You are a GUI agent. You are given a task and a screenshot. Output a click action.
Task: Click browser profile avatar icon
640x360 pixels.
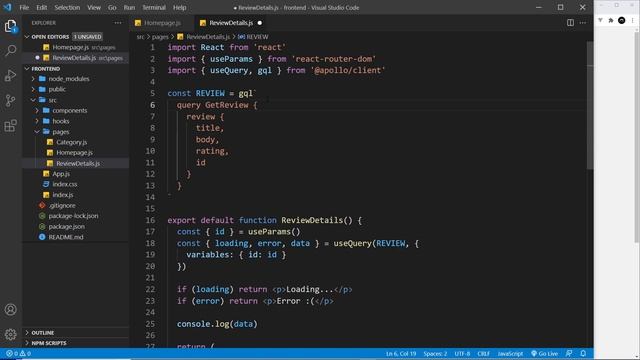(622, 20)
